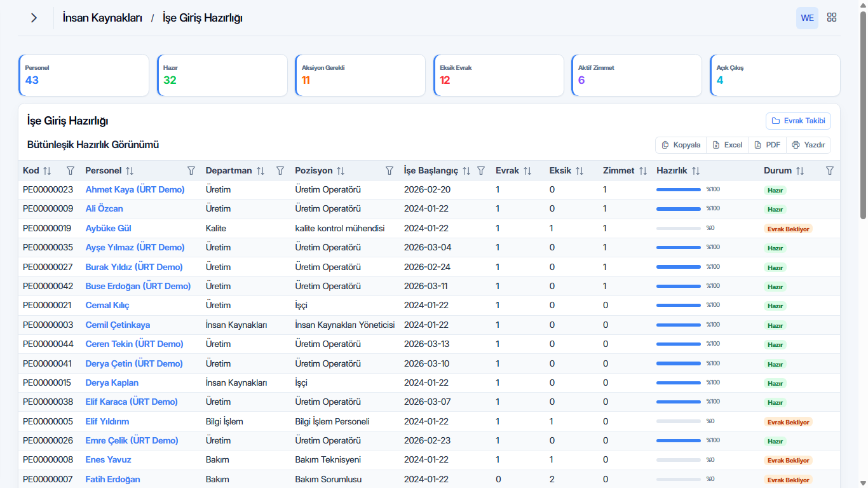Print table with Yazdır button

(808, 145)
